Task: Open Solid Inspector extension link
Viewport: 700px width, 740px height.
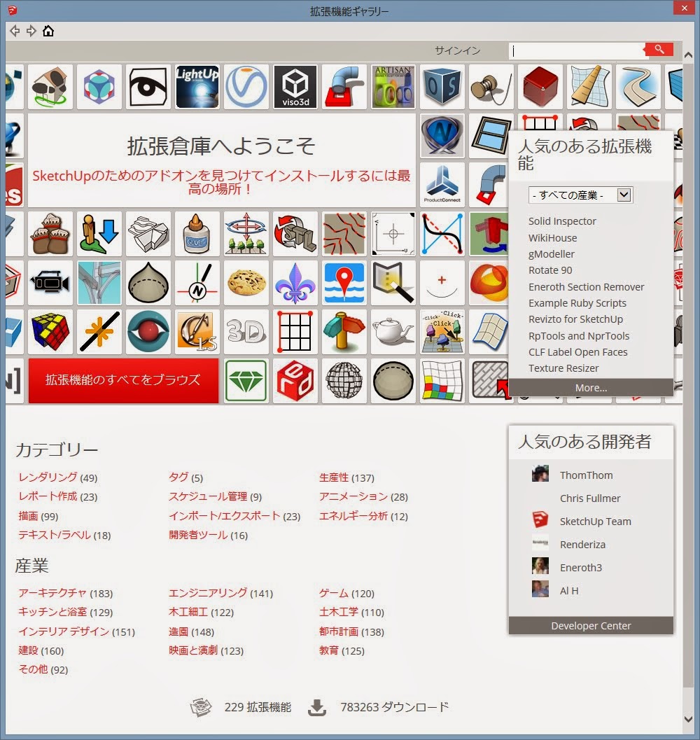Action: point(562,221)
